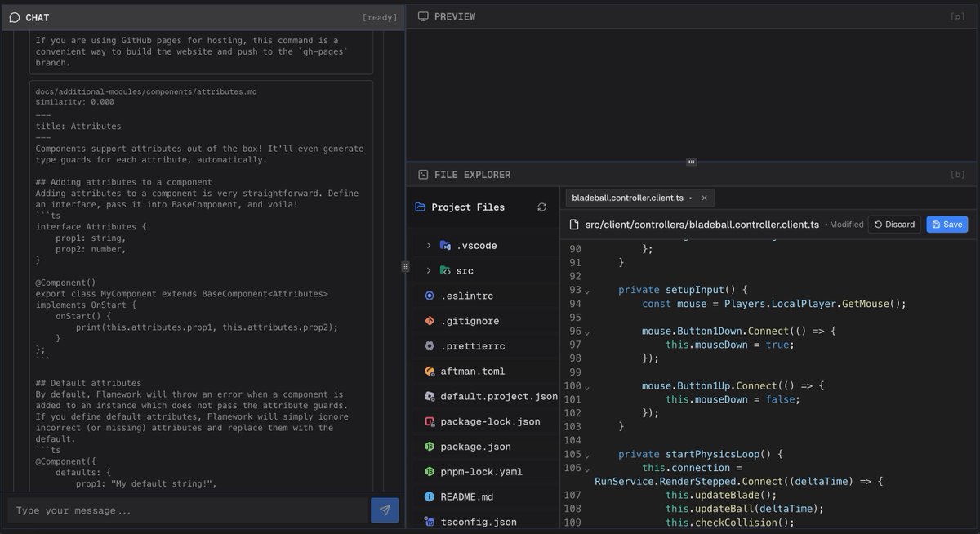Viewport: 980px width, 534px height.
Task: Open package-lock.json in the file tree
Action: [484, 422]
